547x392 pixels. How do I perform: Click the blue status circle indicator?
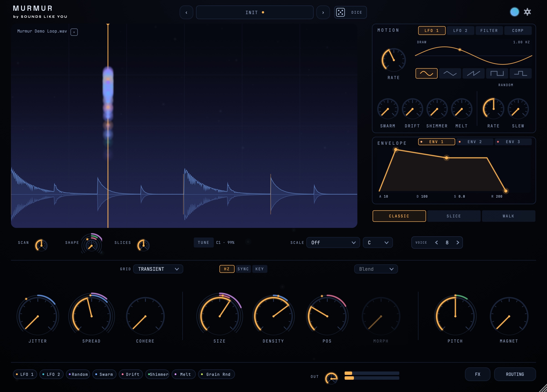tap(514, 12)
